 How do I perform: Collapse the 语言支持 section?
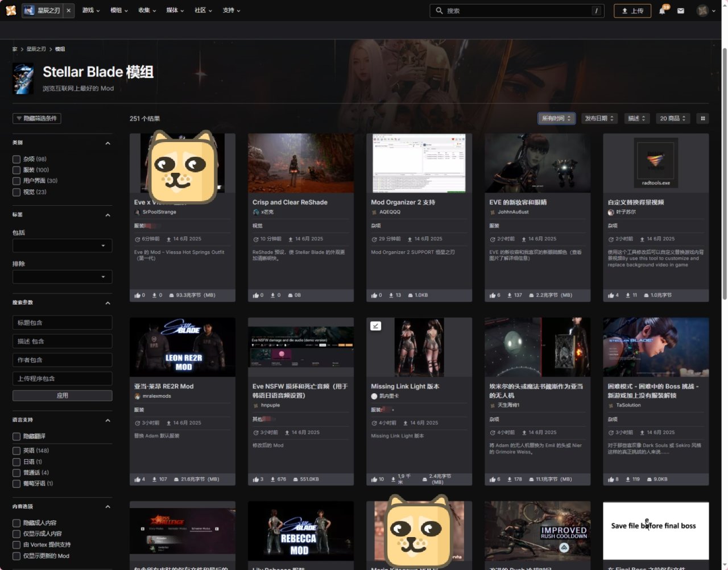coord(107,421)
